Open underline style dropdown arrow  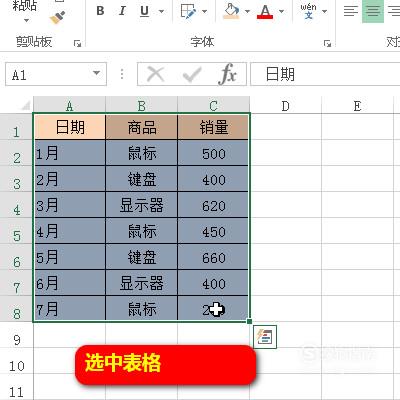(x=161, y=11)
